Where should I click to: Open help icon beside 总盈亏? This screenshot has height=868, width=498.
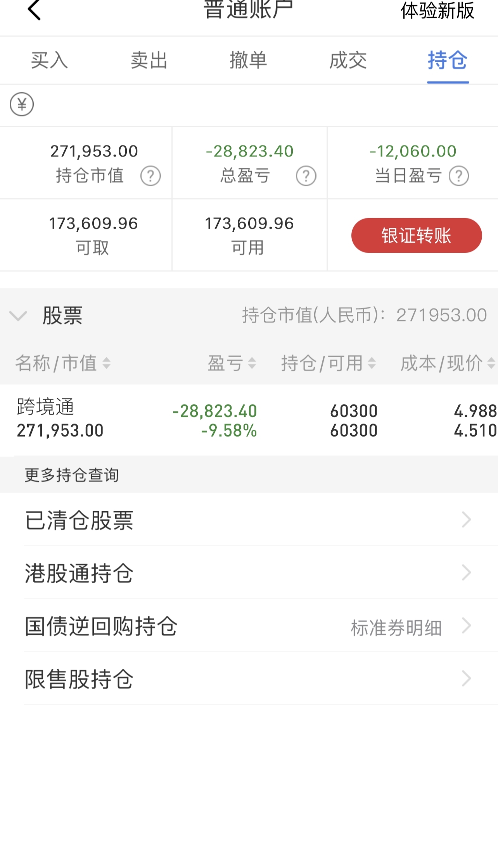click(x=306, y=176)
